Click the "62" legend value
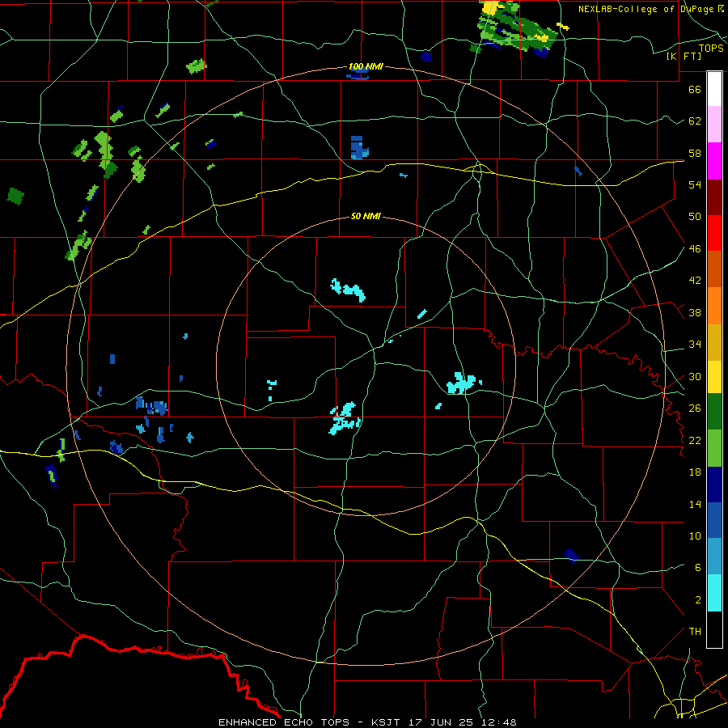 [695, 121]
